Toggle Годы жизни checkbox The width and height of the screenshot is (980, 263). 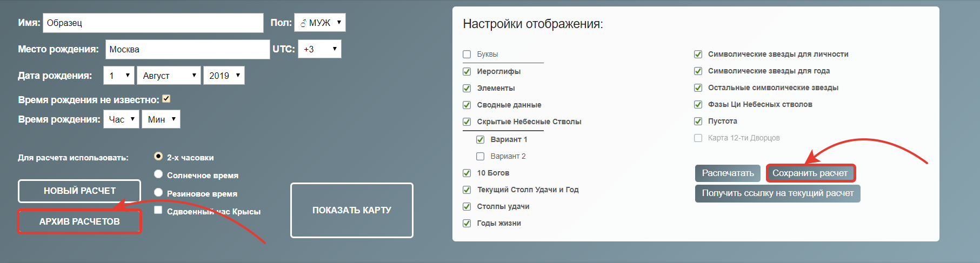[x=467, y=223]
